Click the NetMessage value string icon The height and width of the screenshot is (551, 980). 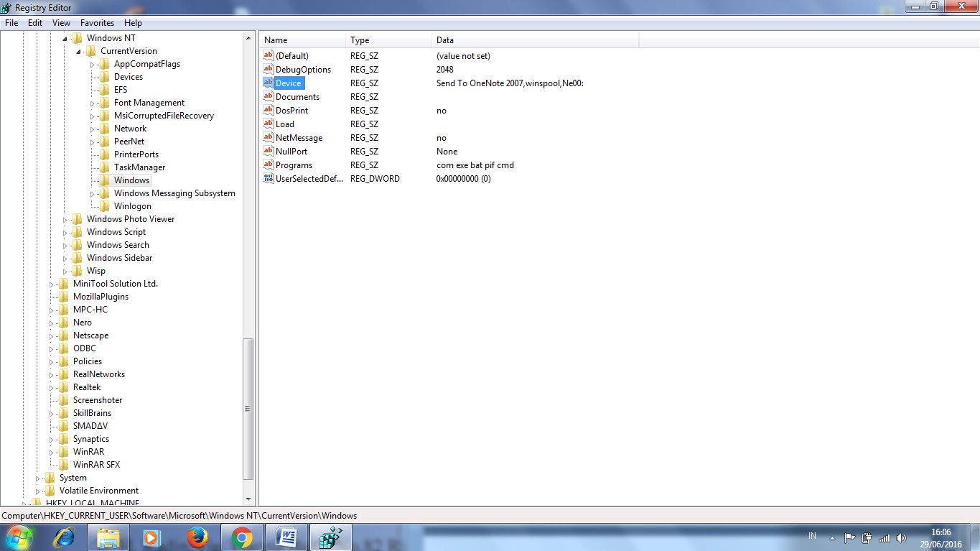point(269,138)
